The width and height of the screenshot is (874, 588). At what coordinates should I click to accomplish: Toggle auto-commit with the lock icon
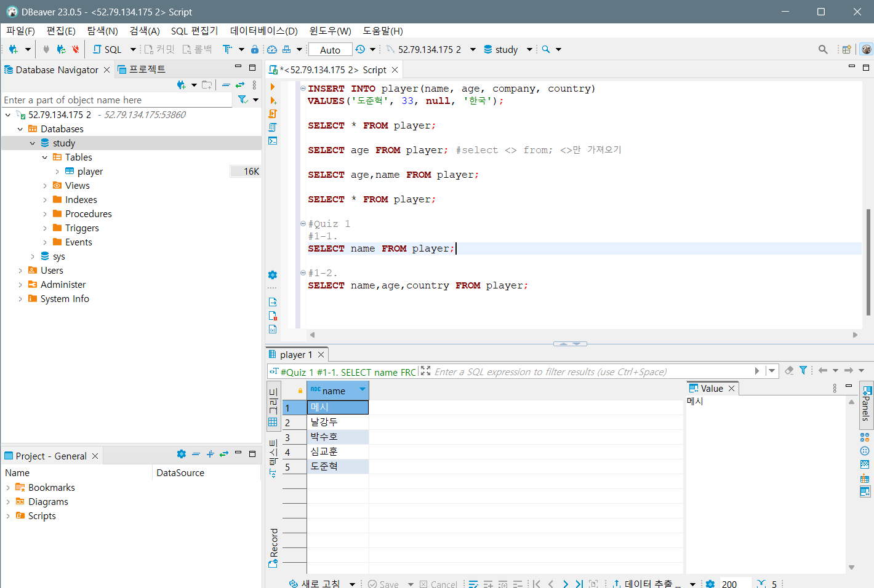pos(254,49)
